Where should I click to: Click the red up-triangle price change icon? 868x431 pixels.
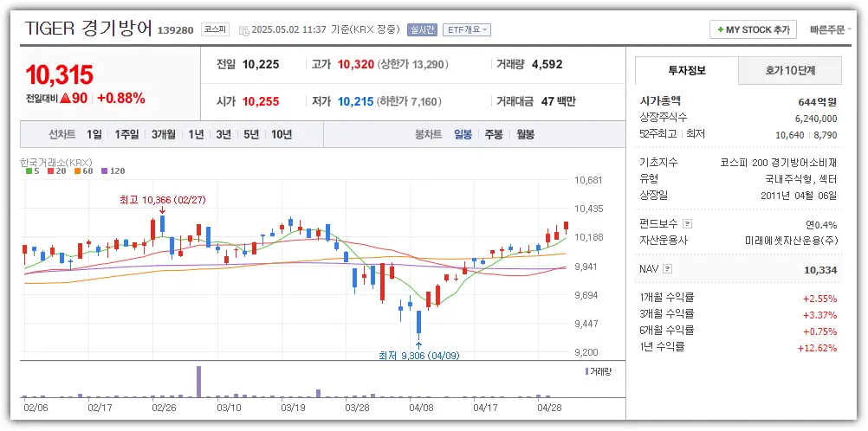click(65, 99)
